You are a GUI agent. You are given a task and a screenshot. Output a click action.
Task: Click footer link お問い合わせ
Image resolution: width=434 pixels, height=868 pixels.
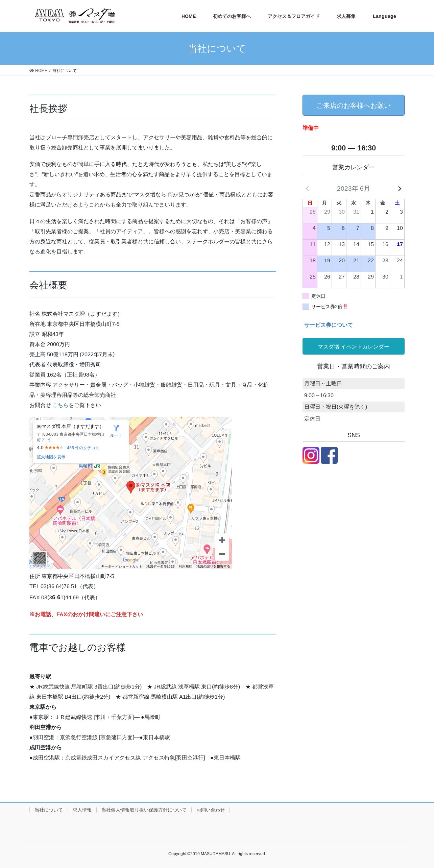click(211, 810)
